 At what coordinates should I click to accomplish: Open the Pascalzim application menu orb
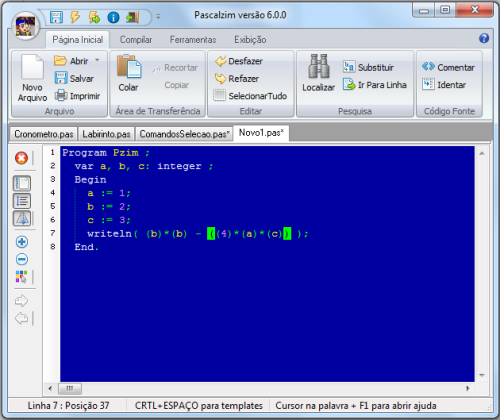tap(25, 25)
